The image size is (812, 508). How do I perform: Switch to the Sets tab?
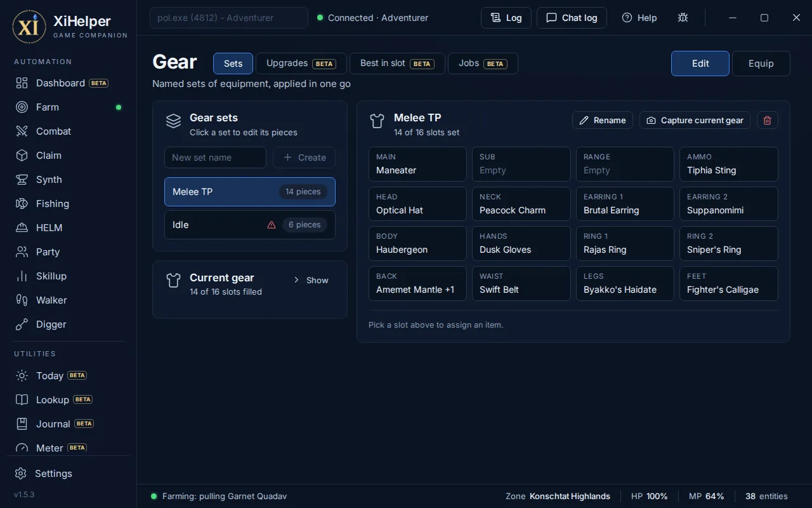pos(233,63)
